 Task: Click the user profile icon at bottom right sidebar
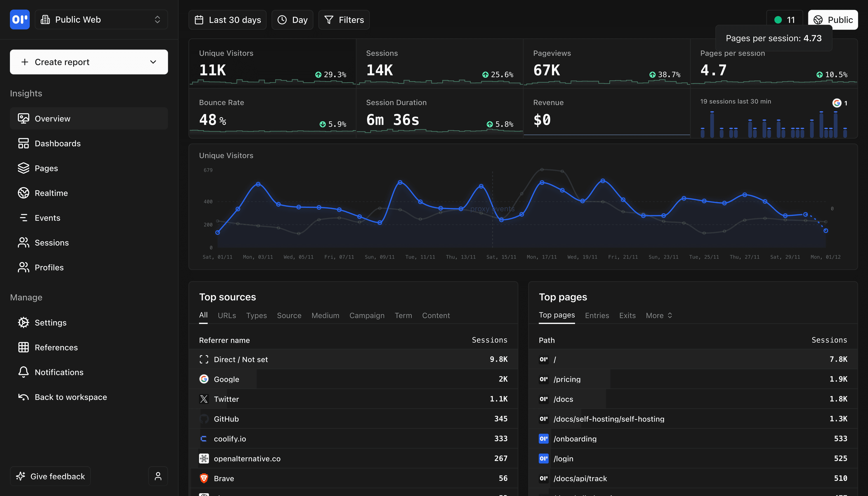(x=158, y=476)
